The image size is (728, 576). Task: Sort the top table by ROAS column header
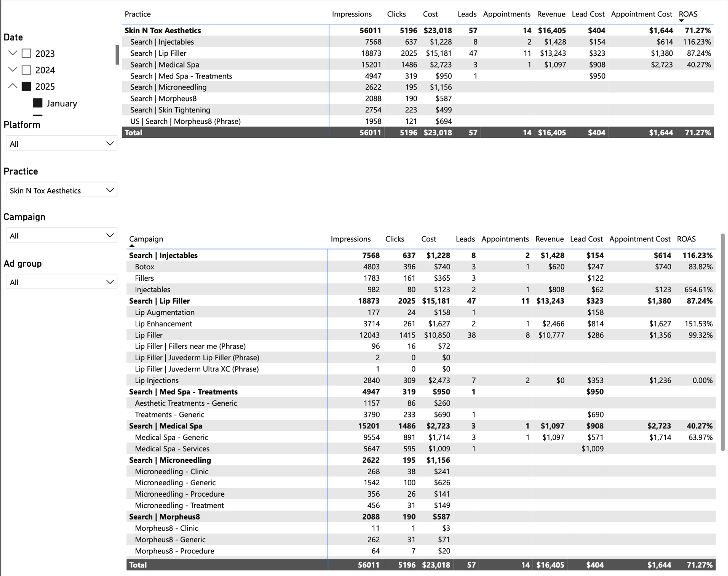click(688, 14)
